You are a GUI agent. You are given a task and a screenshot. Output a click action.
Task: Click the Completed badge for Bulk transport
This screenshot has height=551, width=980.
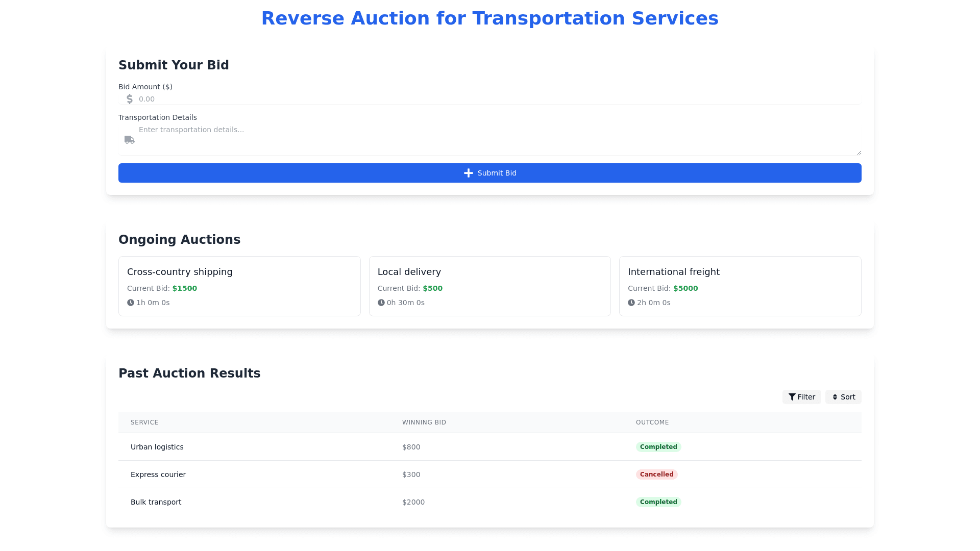point(658,502)
